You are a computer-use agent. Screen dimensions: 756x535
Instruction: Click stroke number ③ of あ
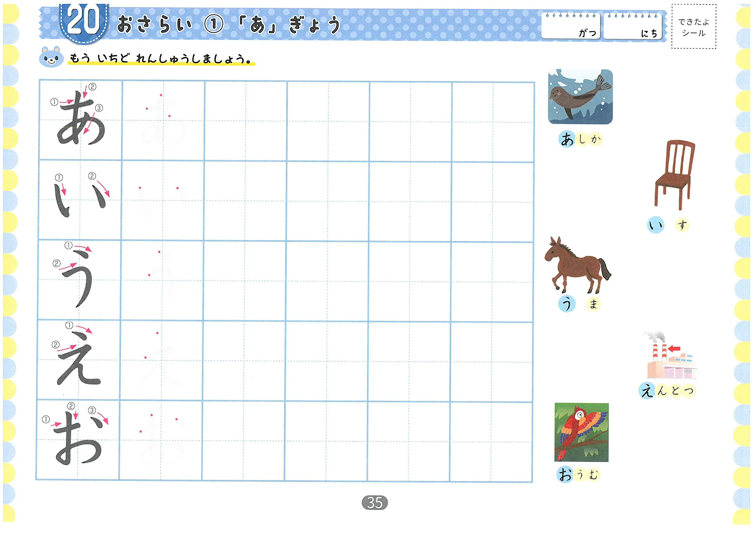[x=99, y=108]
